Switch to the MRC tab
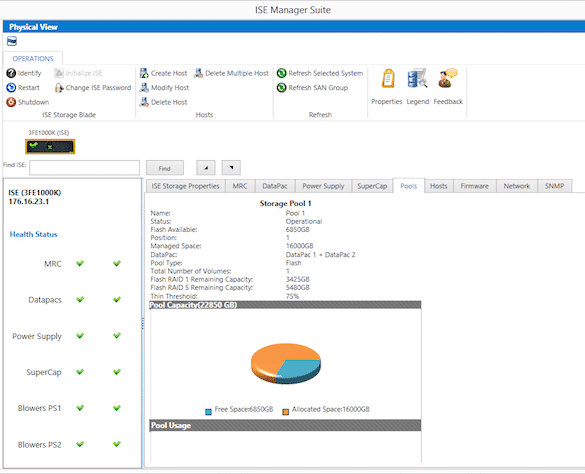The width and height of the screenshot is (585, 474). [x=240, y=186]
